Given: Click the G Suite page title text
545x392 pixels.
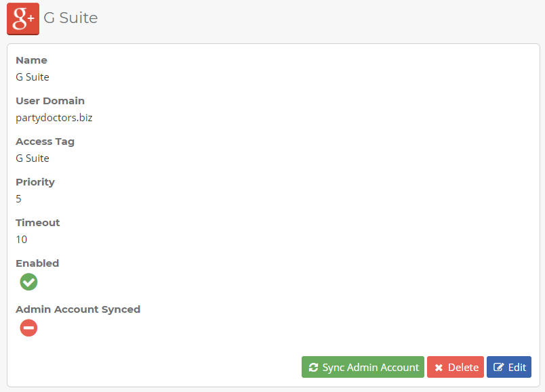Looking at the screenshot, I should pos(70,18).
